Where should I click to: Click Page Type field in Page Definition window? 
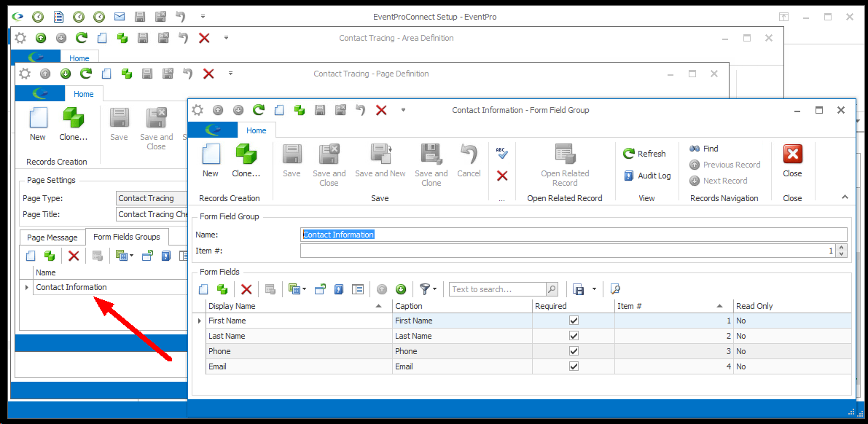click(153, 198)
